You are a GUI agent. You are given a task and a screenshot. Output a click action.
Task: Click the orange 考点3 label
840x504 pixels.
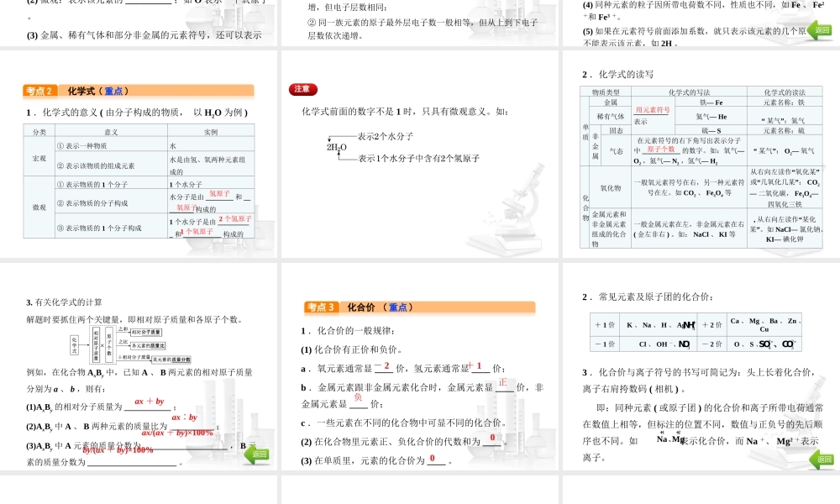pos(320,307)
